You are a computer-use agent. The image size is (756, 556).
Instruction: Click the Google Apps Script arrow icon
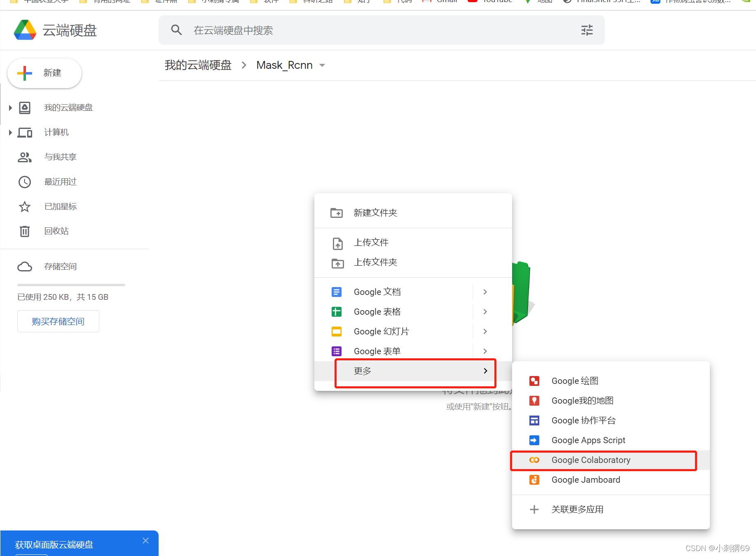pos(534,440)
